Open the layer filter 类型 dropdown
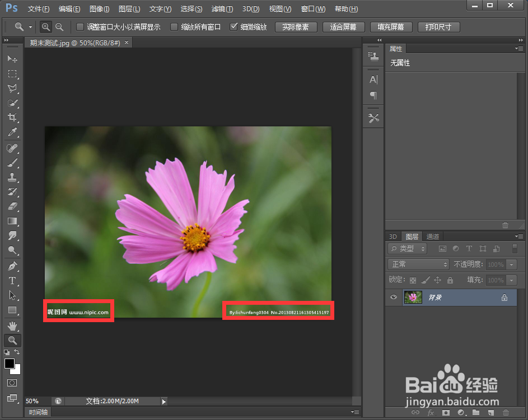This screenshot has height=420, width=528. pos(408,248)
